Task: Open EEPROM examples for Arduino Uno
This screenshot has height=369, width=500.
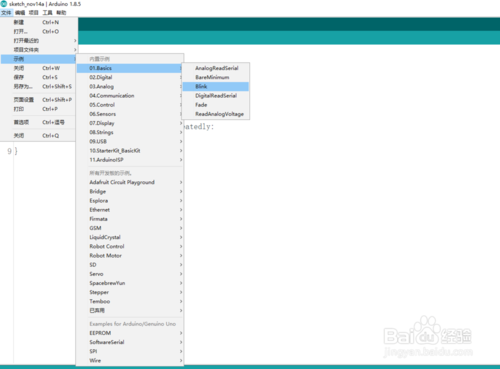Action: (130, 333)
